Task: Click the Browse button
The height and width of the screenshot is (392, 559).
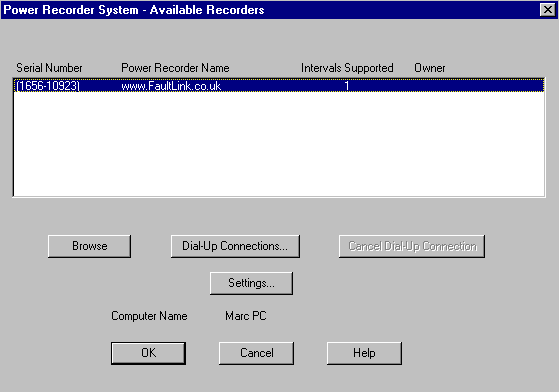Action: [89, 246]
